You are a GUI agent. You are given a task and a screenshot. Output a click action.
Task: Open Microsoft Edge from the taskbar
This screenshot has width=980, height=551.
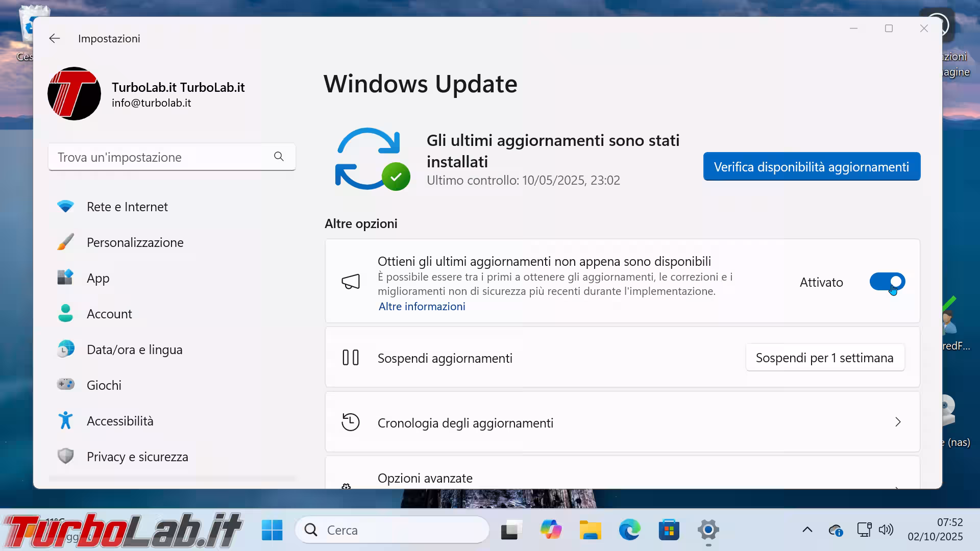(629, 530)
